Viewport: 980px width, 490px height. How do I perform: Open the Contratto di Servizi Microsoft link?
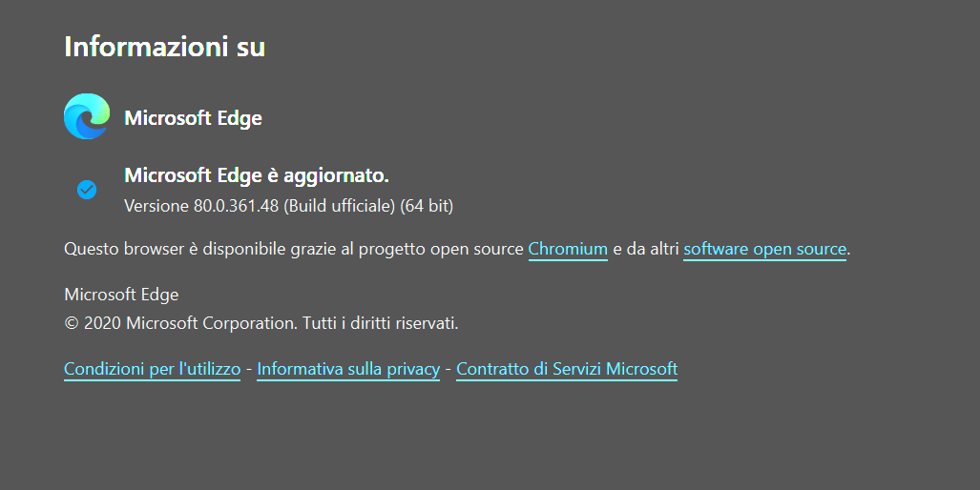[566, 369]
